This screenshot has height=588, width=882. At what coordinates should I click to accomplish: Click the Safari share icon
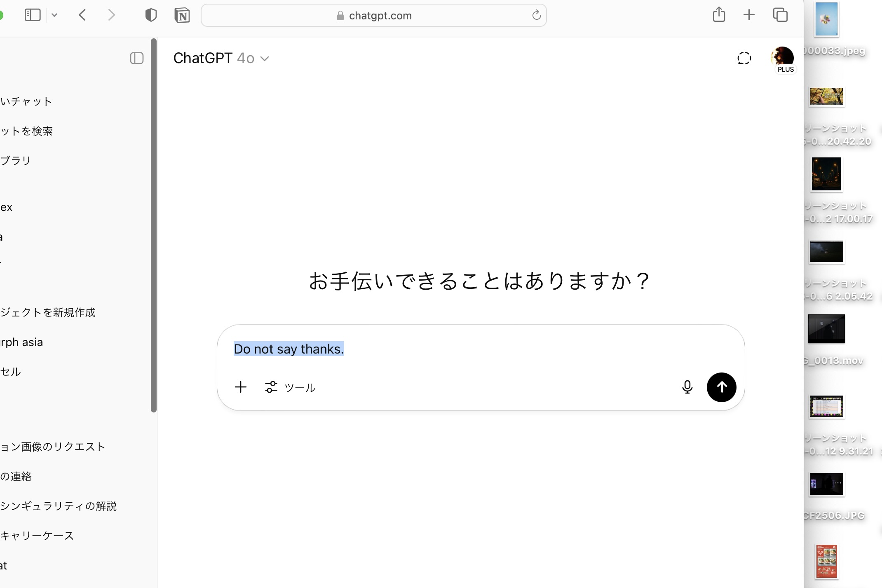point(719,15)
